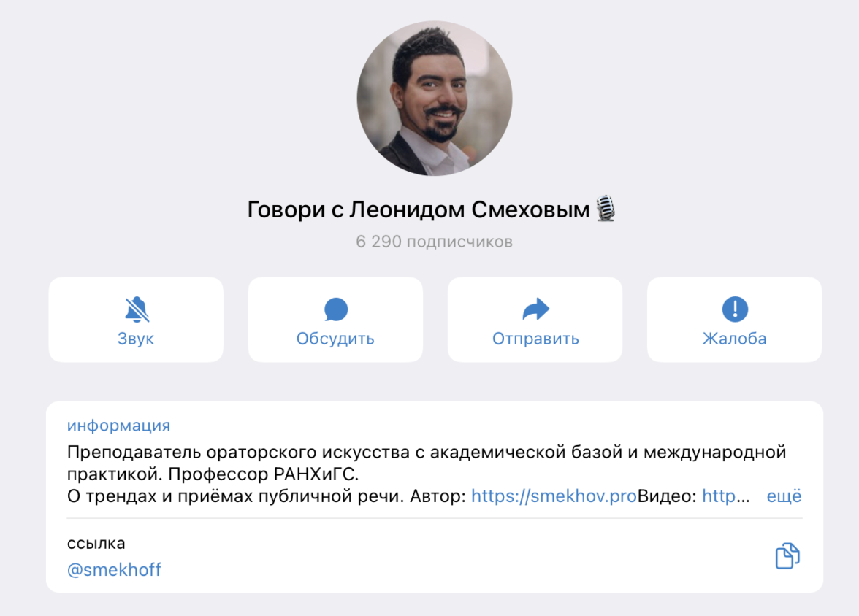Click the 6 290 подписчиков subscriber count

click(x=435, y=242)
